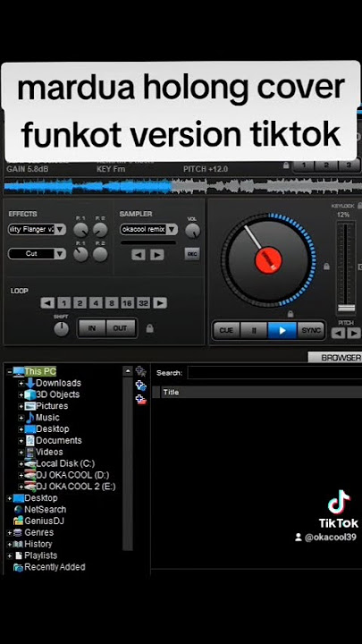Click the Downloads blue arrow icon
Screen dimensions: 362x644
click(30, 383)
